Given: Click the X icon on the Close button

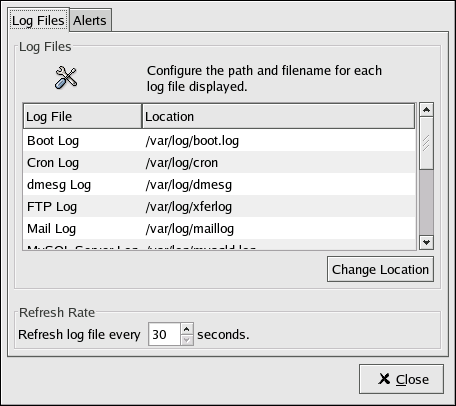Looking at the screenshot, I should click(x=384, y=379).
